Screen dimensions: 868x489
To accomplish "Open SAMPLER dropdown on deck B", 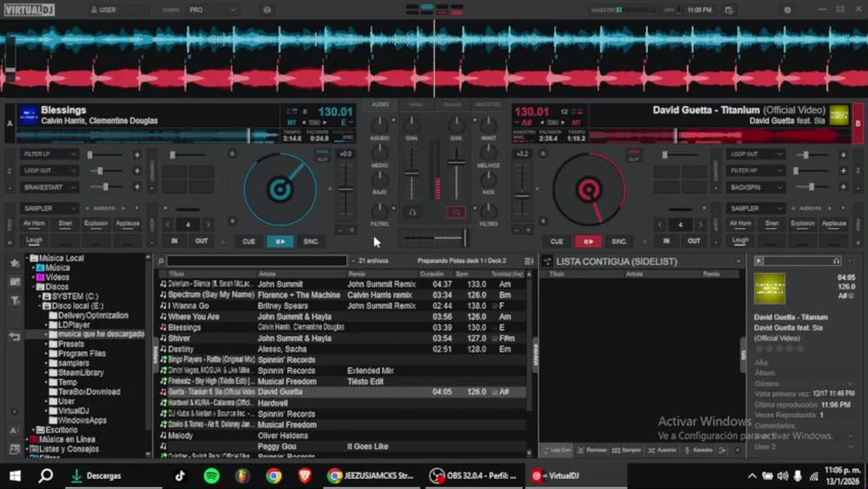I will tap(755, 209).
